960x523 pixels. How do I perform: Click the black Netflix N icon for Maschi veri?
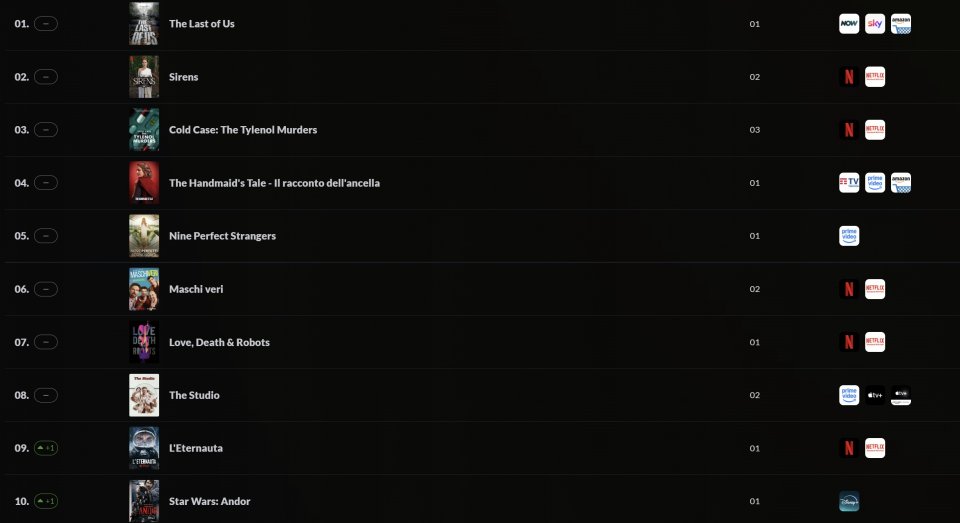[849, 289]
